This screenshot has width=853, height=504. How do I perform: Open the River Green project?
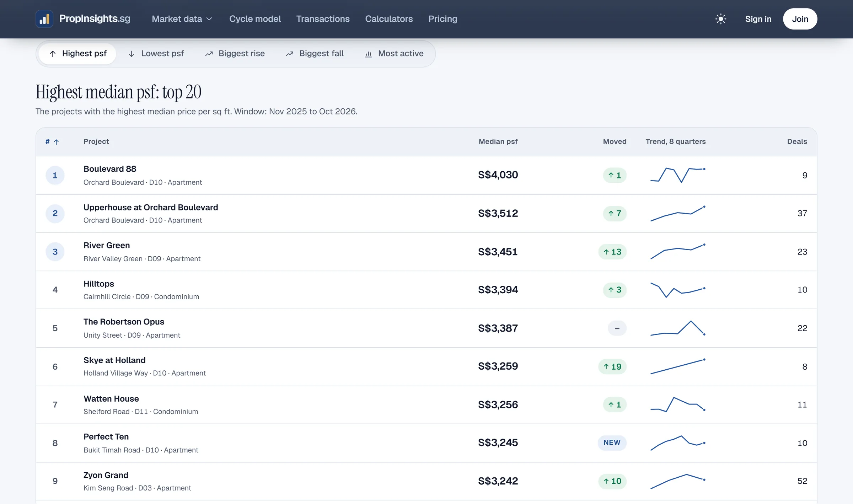coord(107,245)
